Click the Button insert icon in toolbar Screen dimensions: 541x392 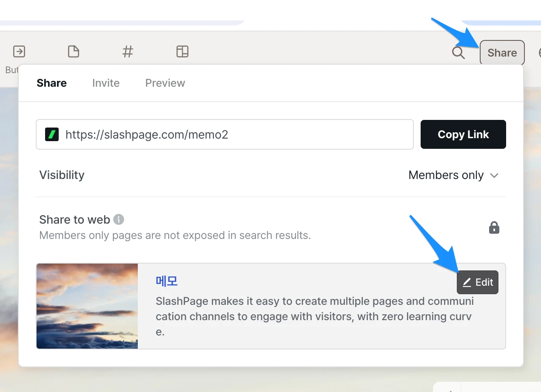click(x=19, y=52)
